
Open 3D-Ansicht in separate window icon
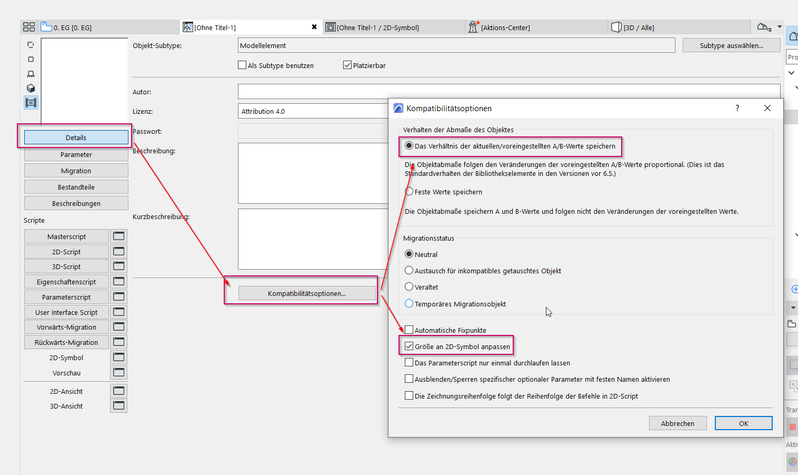[x=119, y=406]
